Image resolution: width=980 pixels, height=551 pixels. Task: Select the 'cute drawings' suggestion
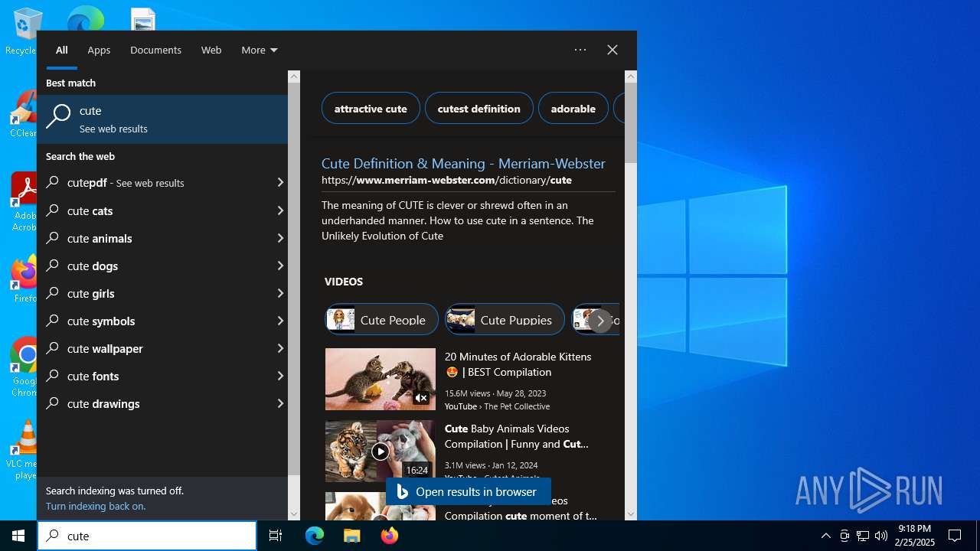tap(153, 403)
